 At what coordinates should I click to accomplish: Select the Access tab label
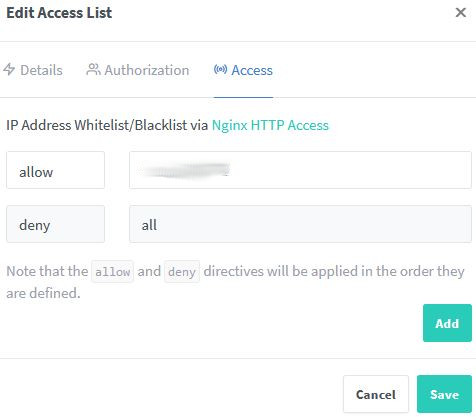tap(252, 70)
